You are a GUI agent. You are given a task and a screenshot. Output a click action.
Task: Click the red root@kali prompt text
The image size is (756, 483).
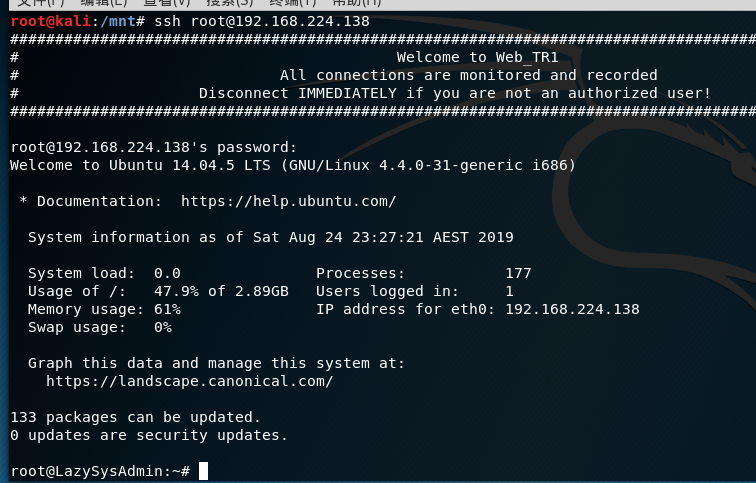click(50, 22)
